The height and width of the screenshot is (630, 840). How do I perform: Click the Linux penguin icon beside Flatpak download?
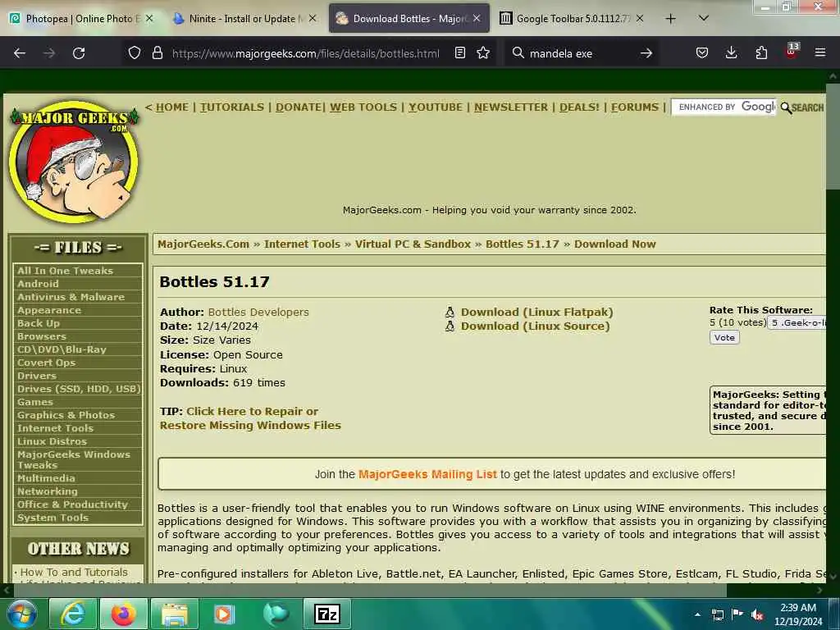(450, 312)
